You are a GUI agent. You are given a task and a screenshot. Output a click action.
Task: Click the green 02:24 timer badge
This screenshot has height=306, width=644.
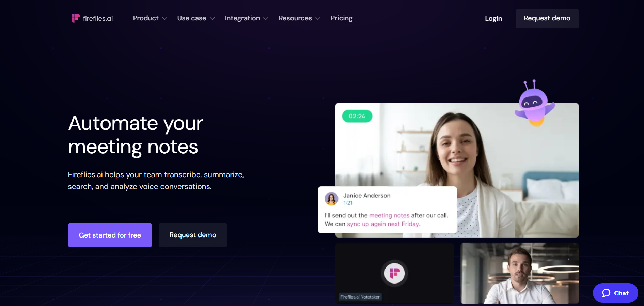pos(357,116)
